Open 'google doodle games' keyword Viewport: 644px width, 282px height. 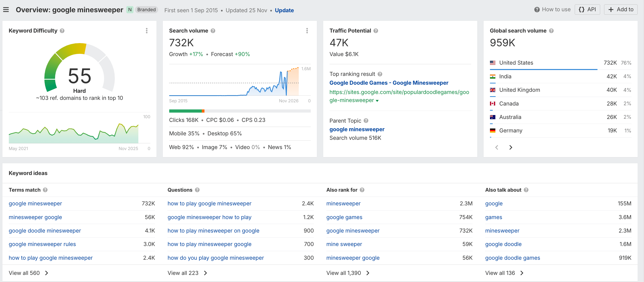tap(513, 258)
